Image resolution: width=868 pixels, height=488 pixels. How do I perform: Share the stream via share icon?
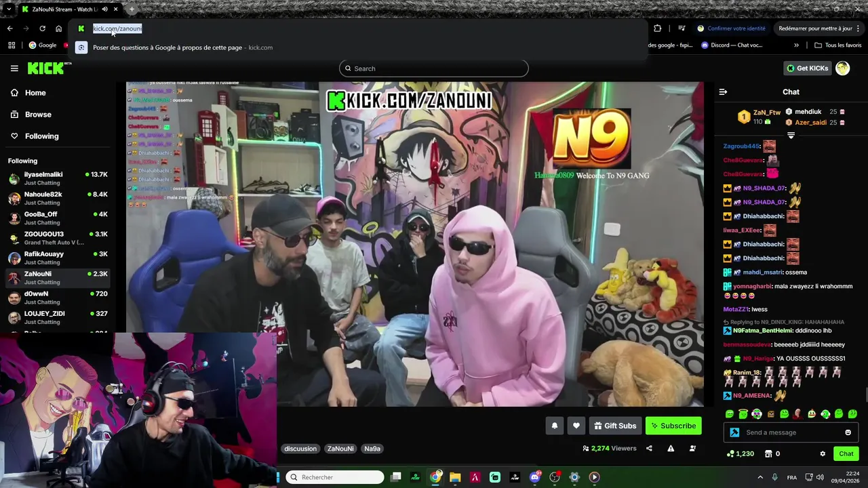point(649,448)
